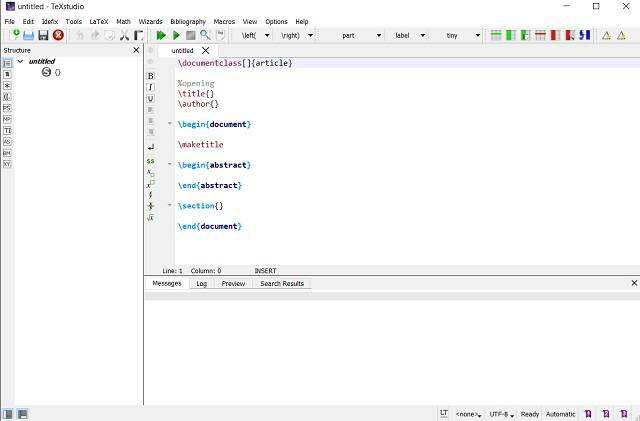Toggle the LT language check indicator
The image size is (640, 421).
point(443,413)
